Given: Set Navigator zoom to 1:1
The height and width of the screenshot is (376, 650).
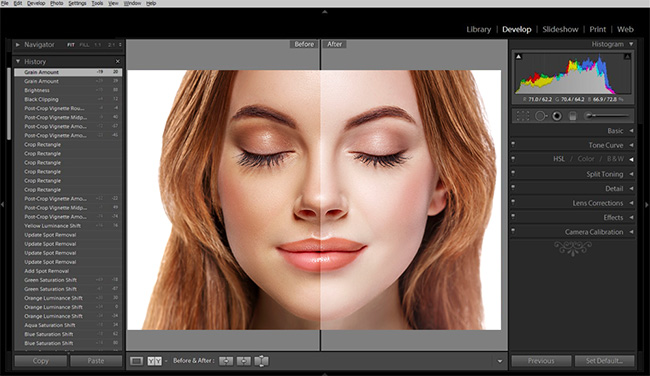Looking at the screenshot, I should click(x=98, y=45).
